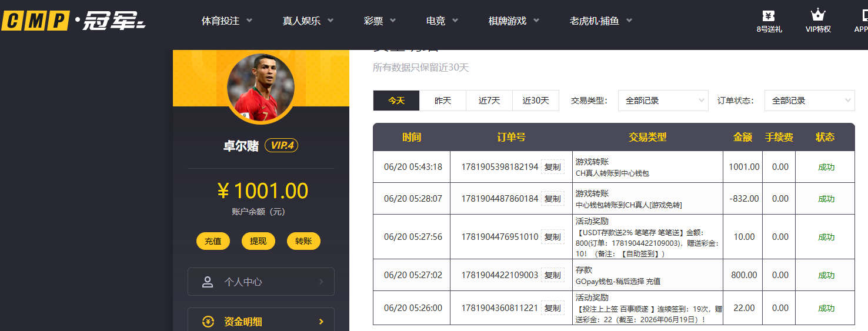Click the user avatar picture
Viewport: 868px width, 331px height.
(261, 88)
